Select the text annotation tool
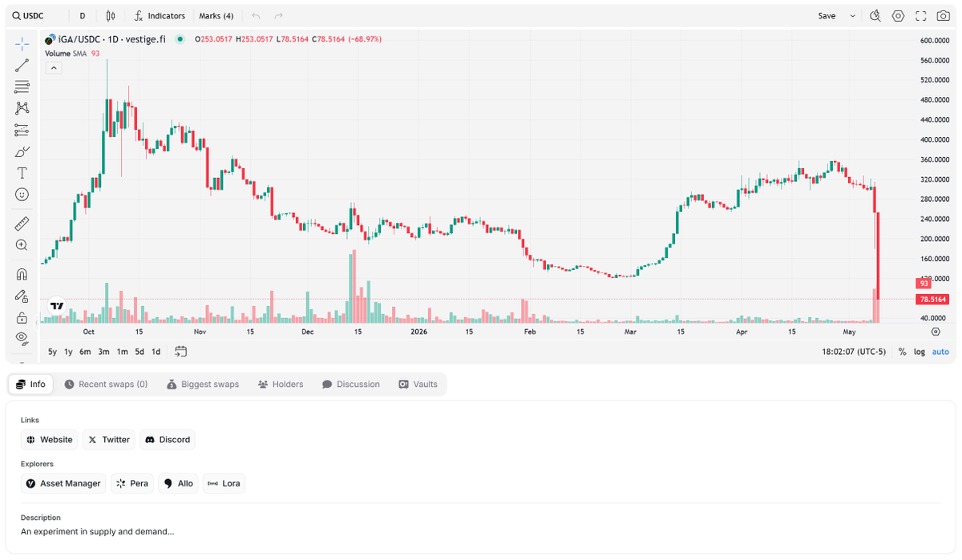The width and height of the screenshot is (962, 560). pos(22,173)
